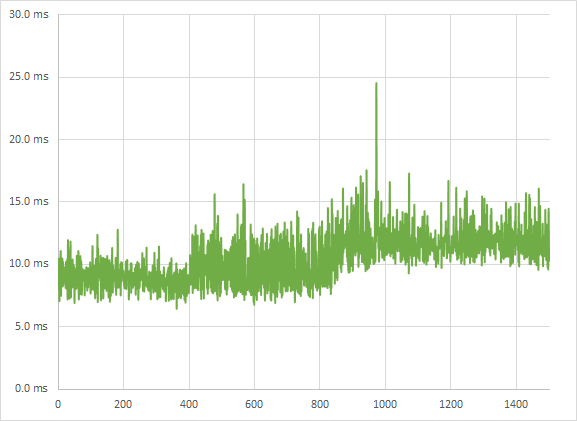This screenshot has width=577, height=421.
Task: Select the 1000 x-axis label
Action: click(x=385, y=404)
